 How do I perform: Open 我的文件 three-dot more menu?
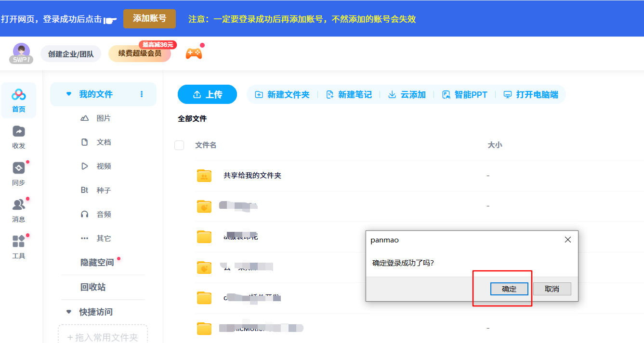[142, 94]
